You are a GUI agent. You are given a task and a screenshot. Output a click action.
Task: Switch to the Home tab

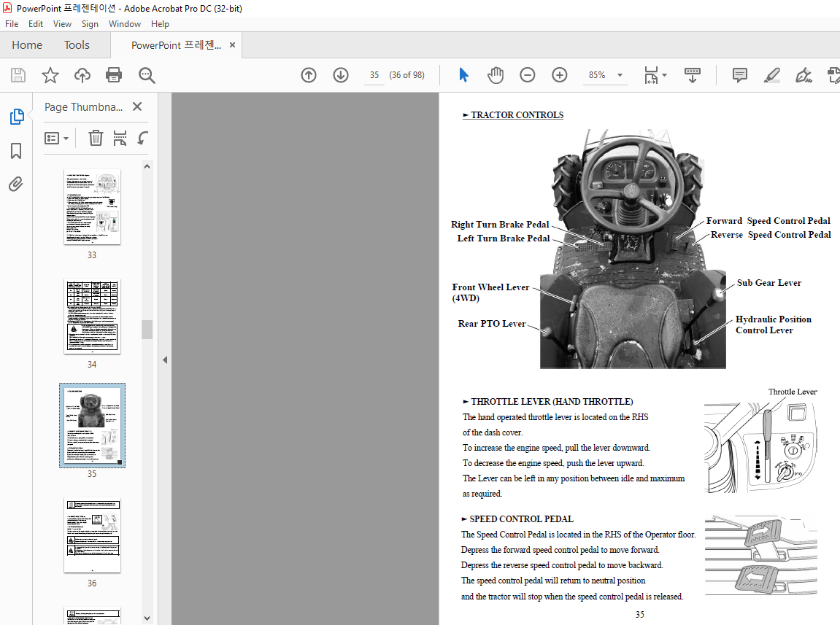(27, 45)
